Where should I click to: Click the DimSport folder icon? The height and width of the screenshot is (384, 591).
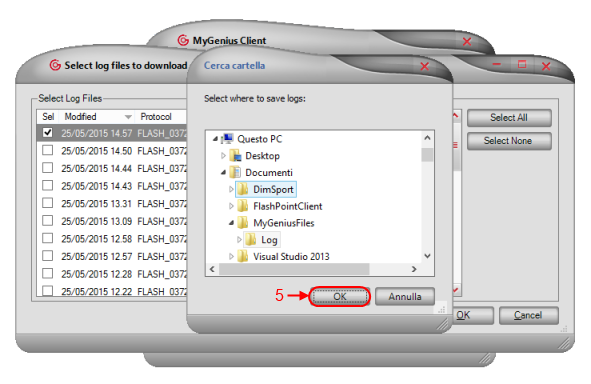coord(242,189)
